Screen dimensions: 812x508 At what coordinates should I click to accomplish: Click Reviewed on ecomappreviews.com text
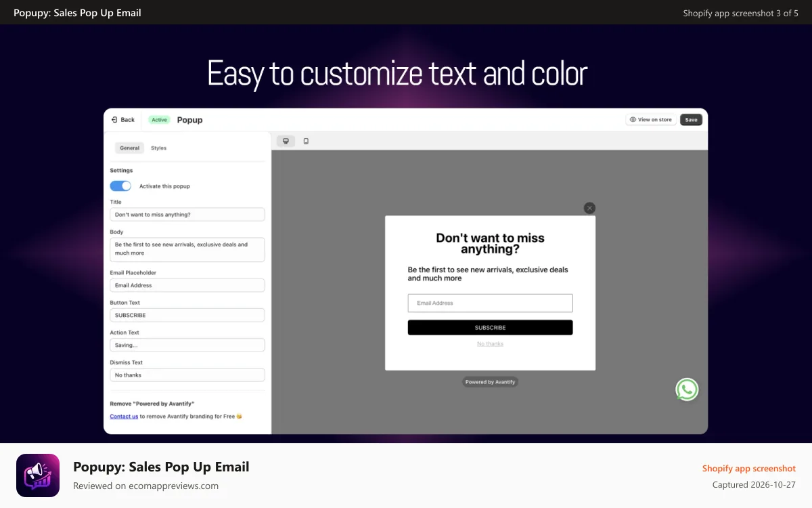(145, 486)
